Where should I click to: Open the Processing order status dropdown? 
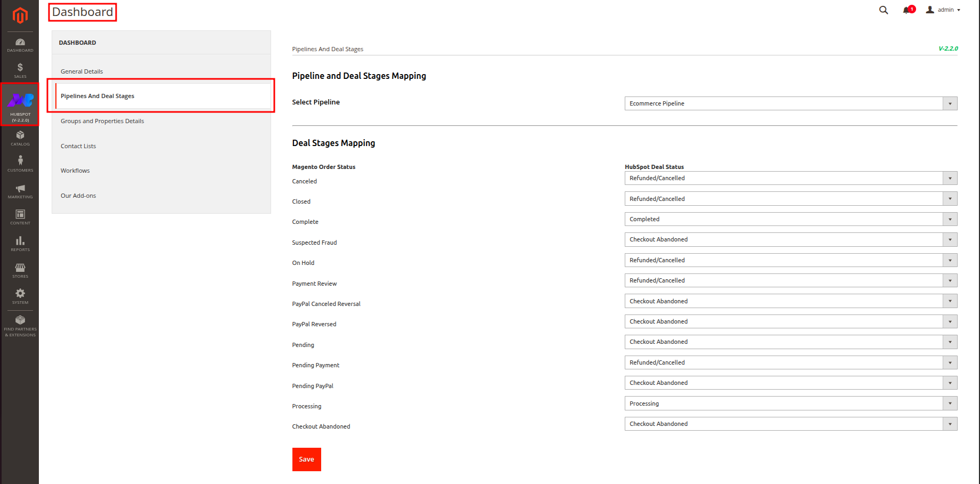[x=790, y=404]
